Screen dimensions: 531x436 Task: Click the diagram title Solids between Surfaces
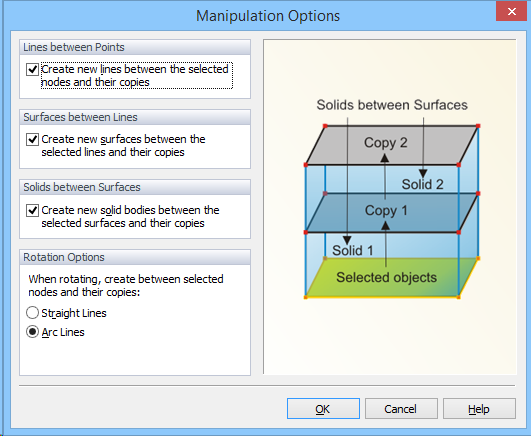(x=392, y=105)
